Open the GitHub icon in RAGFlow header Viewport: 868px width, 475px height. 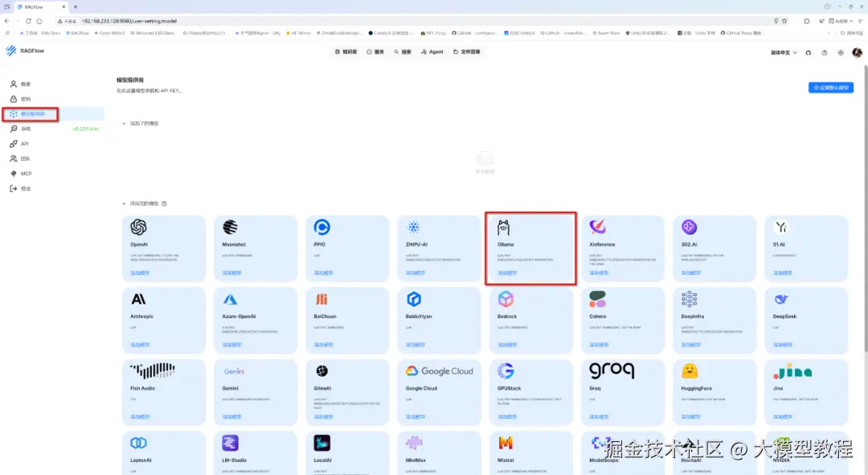pos(809,52)
